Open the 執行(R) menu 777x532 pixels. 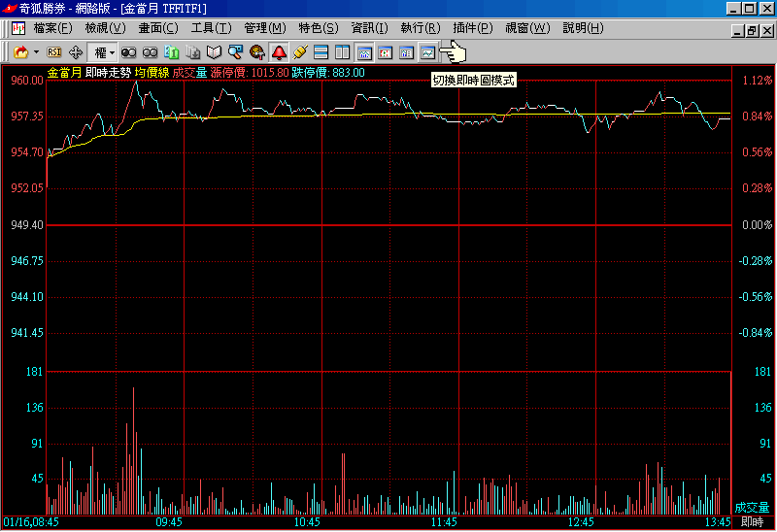pos(421,28)
